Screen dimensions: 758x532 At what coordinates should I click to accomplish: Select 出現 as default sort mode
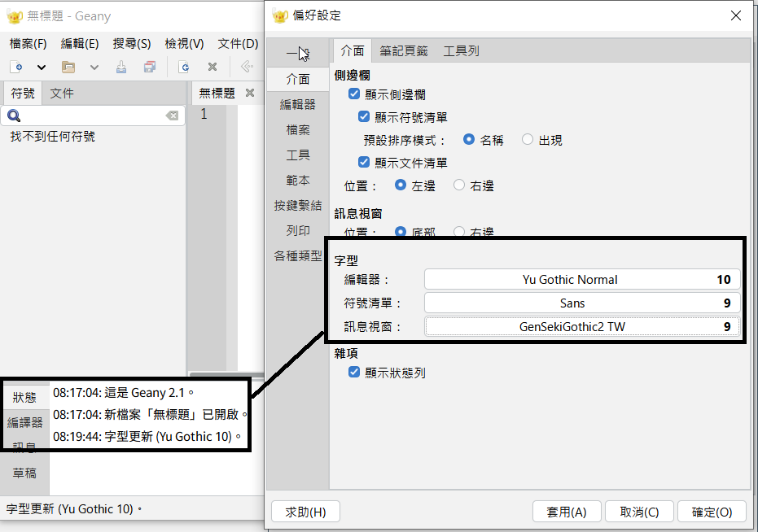[528, 140]
